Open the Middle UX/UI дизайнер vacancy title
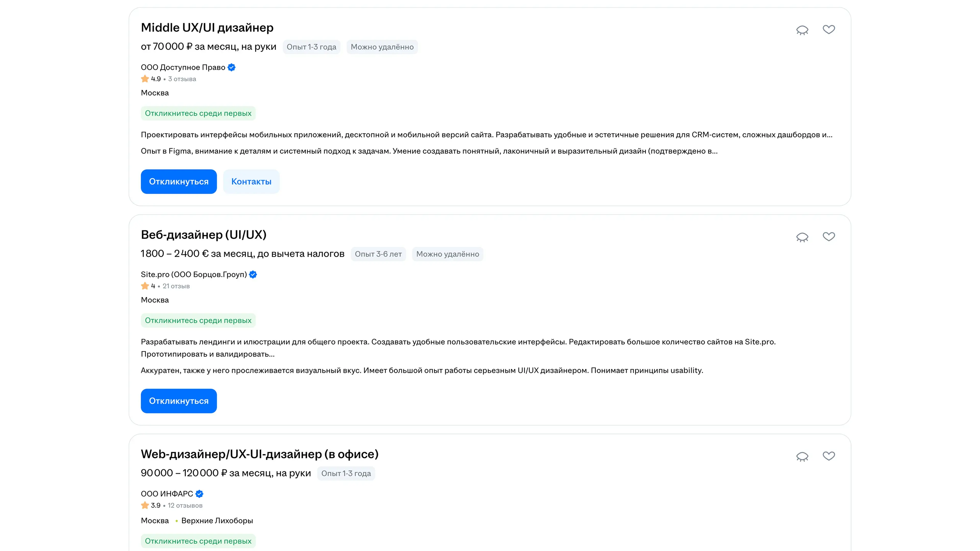This screenshot has height=551, width=980. [x=207, y=28]
